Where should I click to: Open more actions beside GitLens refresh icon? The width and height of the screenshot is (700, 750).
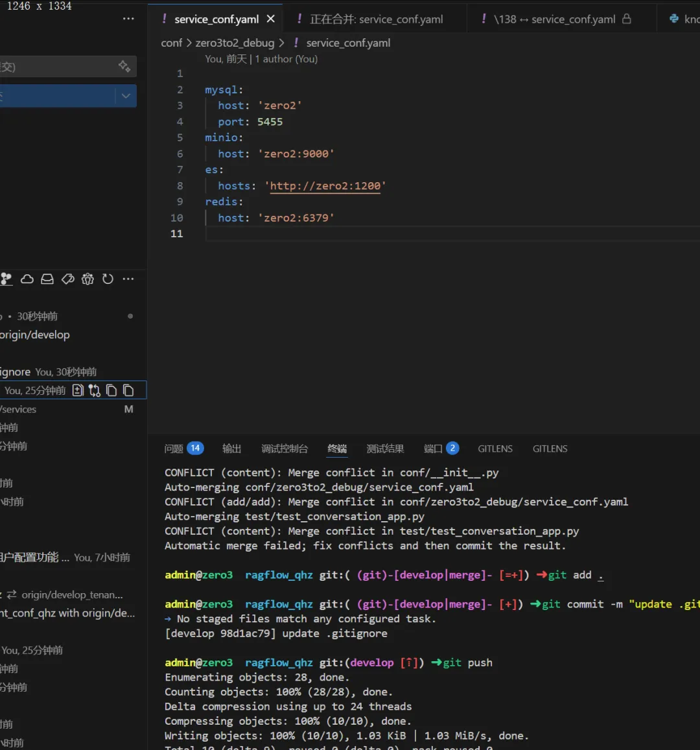128,279
